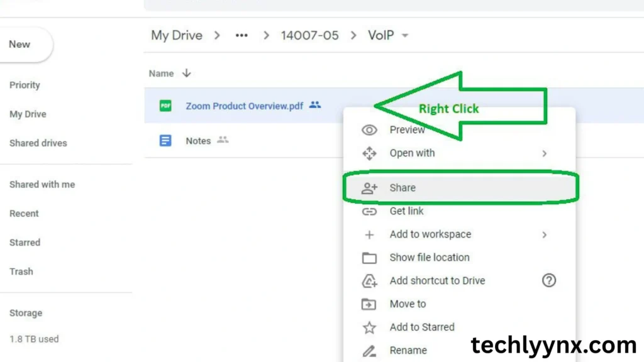Click the Open with icon
The width and height of the screenshot is (644, 362).
369,153
